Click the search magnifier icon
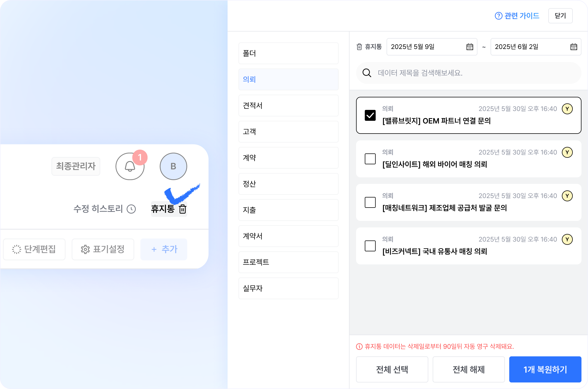Image resolution: width=588 pixels, height=389 pixels. (x=367, y=73)
